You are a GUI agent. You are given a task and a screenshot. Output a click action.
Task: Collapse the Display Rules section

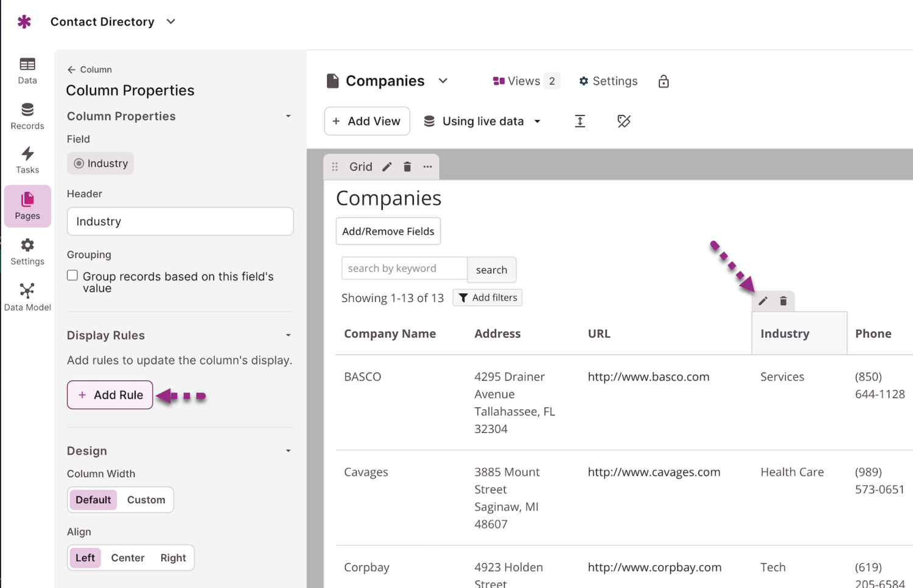(x=288, y=335)
